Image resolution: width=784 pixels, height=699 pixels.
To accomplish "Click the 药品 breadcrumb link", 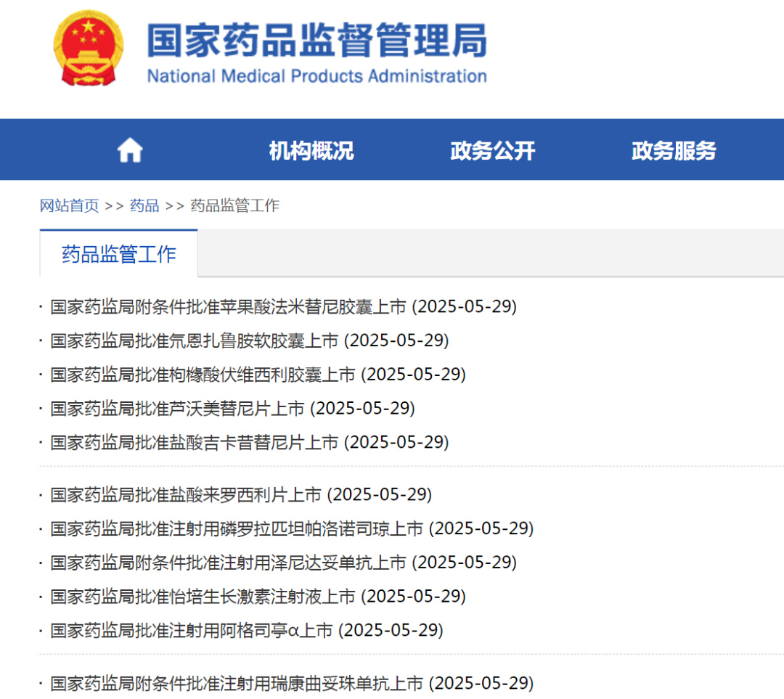I will [143, 205].
